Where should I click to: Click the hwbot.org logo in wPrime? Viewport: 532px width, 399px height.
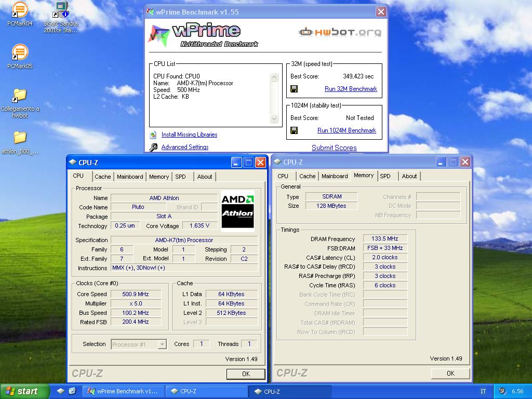tap(340, 32)
